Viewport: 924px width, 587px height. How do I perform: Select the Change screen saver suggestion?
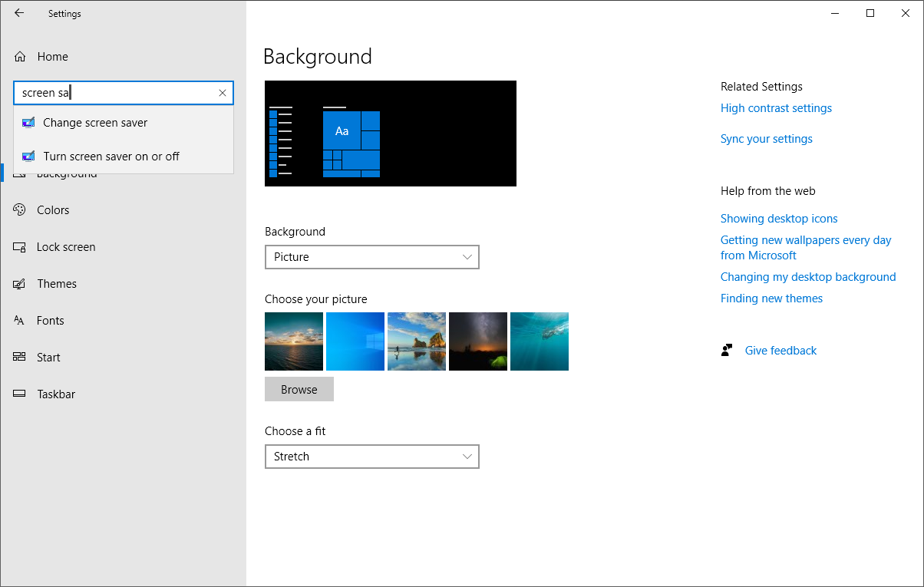[x=95, y=122]
